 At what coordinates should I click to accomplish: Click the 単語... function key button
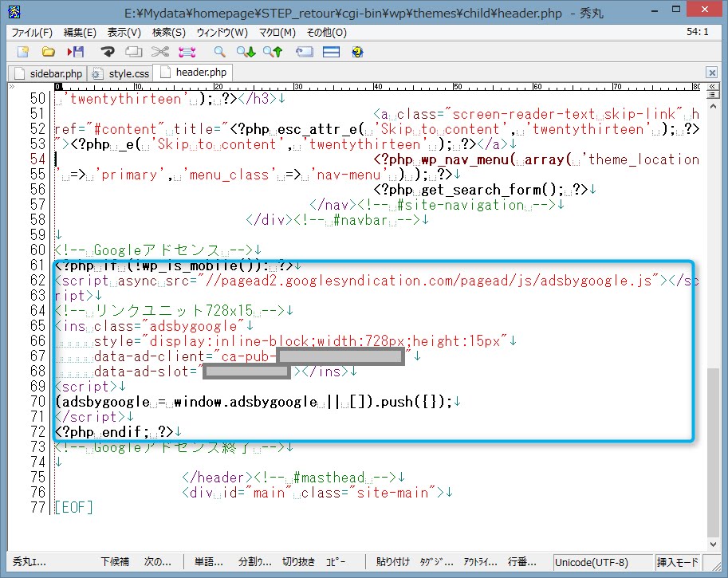[208, 562]
